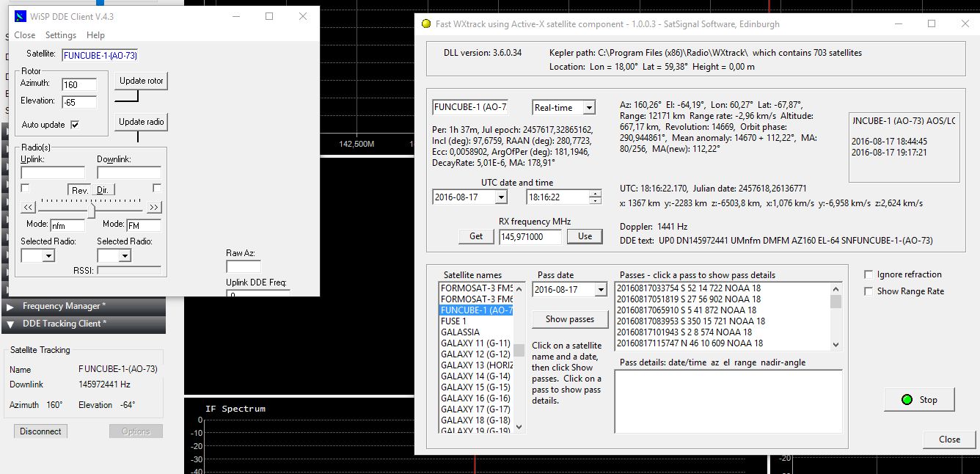Click the Dir. button
This screenshot has width=980, height=474.
[x=103, y=190]
